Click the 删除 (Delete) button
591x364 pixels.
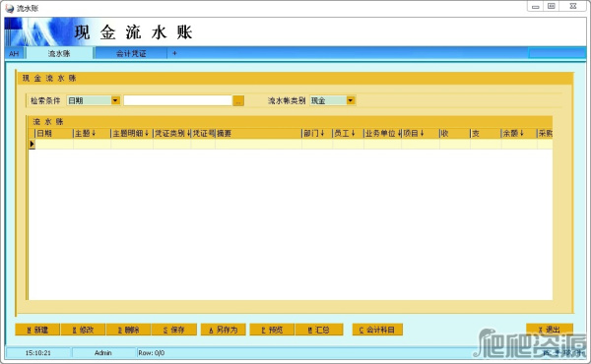coord(128,330)
